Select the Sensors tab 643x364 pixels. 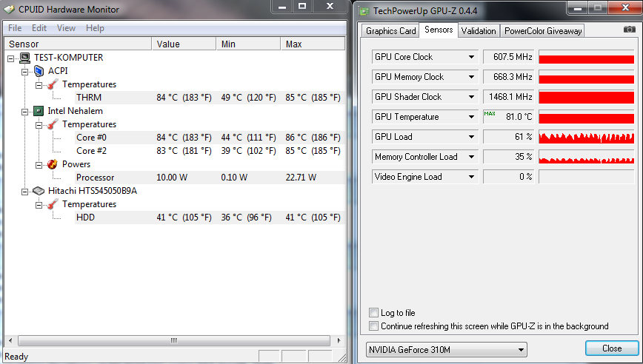coord(439,30)
